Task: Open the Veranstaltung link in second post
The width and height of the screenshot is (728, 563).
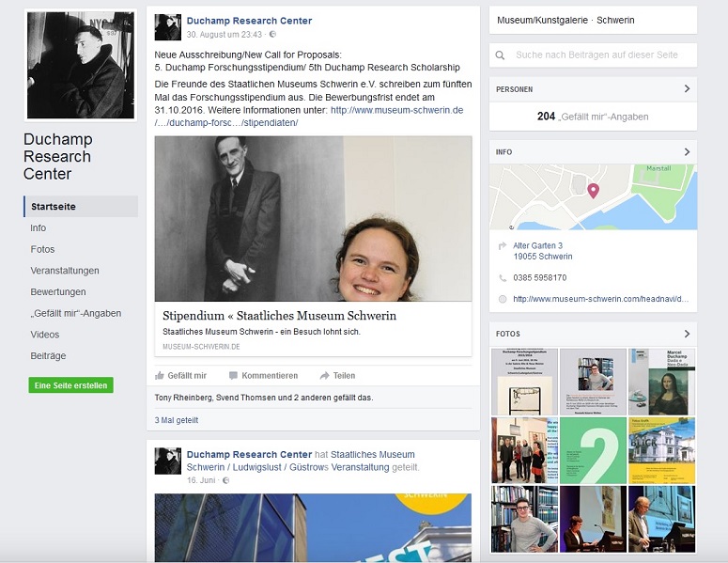Action: point(360,467)
